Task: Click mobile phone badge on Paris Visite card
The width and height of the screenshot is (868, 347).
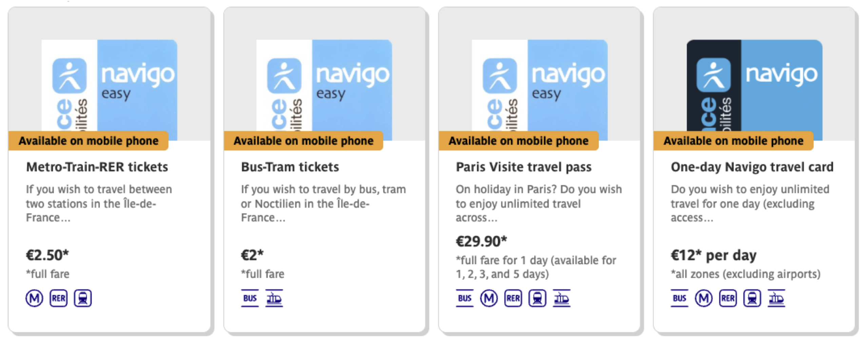Action: point(518,141)
